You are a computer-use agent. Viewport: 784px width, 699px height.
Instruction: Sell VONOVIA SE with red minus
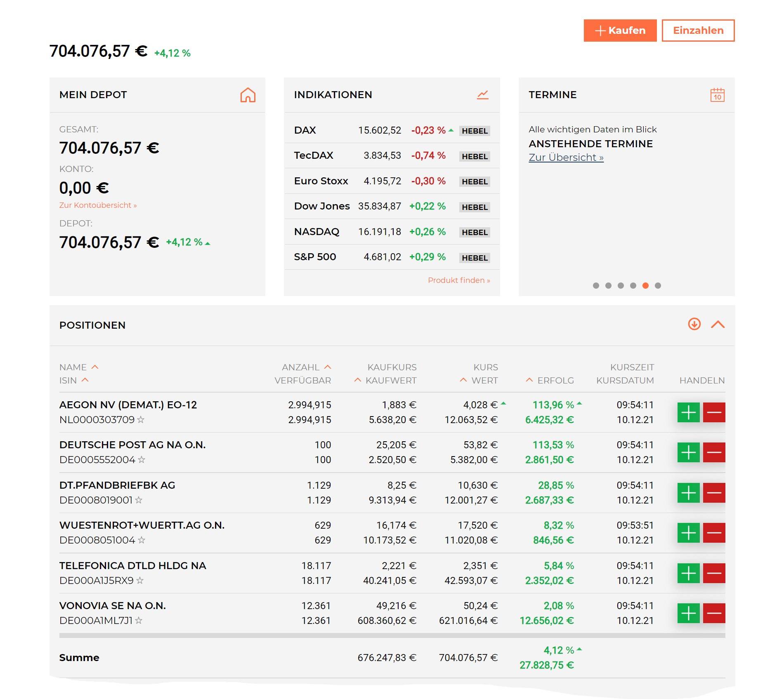pos(714,613)
